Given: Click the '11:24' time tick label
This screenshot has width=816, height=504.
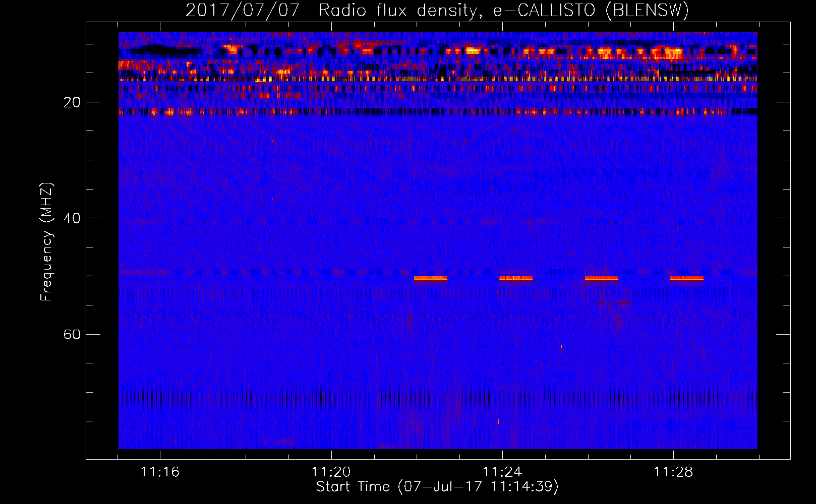Looking at the screenshot, I should tap(502, 472).
